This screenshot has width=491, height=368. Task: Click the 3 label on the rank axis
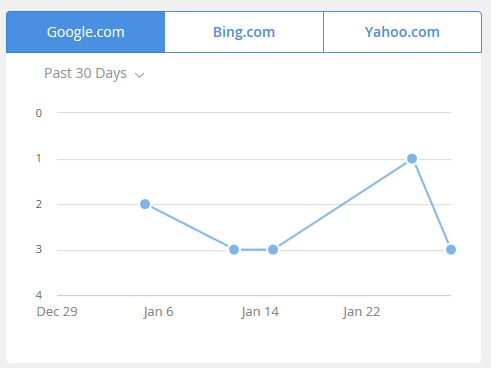point(39,249)
